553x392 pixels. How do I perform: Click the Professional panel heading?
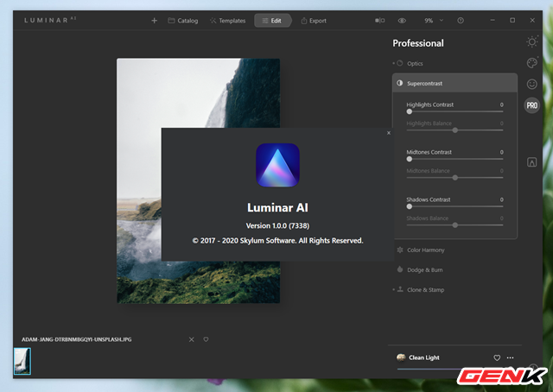tap(418, 43)
